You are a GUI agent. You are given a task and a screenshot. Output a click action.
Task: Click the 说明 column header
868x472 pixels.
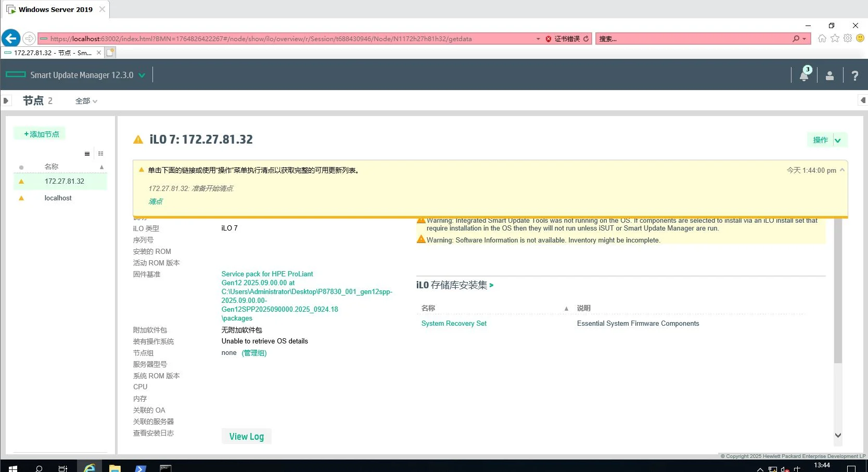[x=583, y=308]
